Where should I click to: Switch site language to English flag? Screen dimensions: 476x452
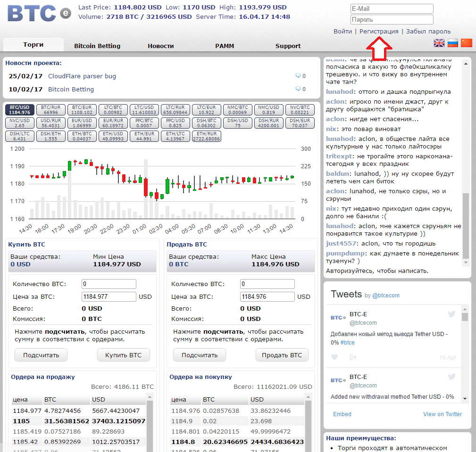point(439,43)
